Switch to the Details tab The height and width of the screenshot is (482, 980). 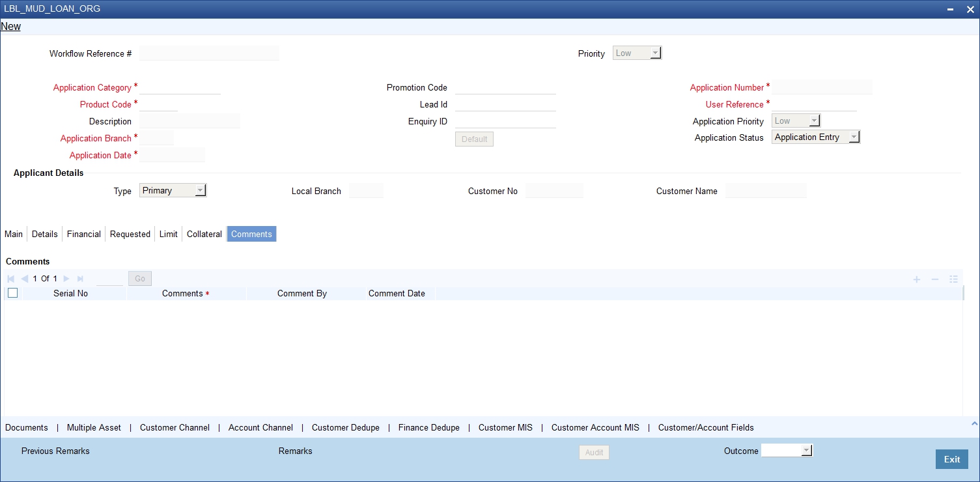point(45,234)
